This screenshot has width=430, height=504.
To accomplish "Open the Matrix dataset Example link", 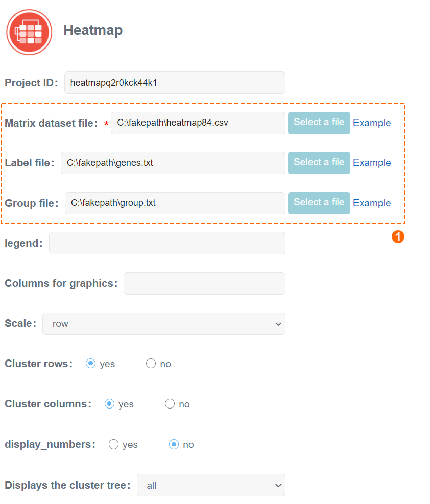I will (372, 123).
